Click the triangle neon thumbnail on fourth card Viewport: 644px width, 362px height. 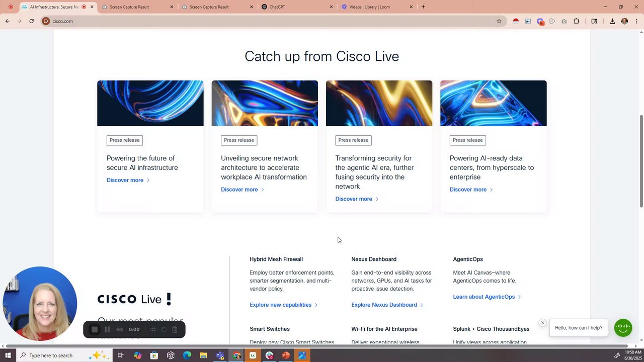[494, 103]
